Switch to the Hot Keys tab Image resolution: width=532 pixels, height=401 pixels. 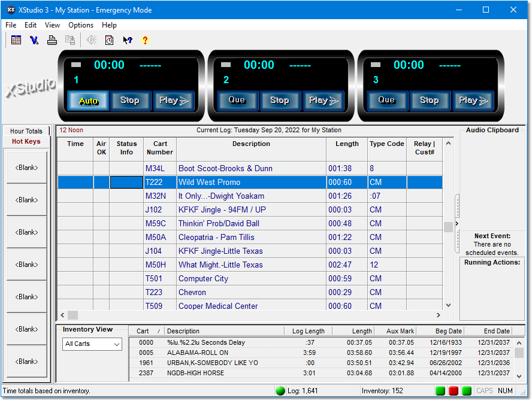(x=26, y=141)
